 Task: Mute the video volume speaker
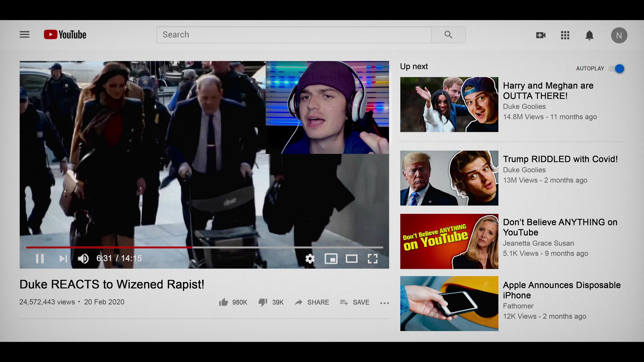(x=83, y=258)
